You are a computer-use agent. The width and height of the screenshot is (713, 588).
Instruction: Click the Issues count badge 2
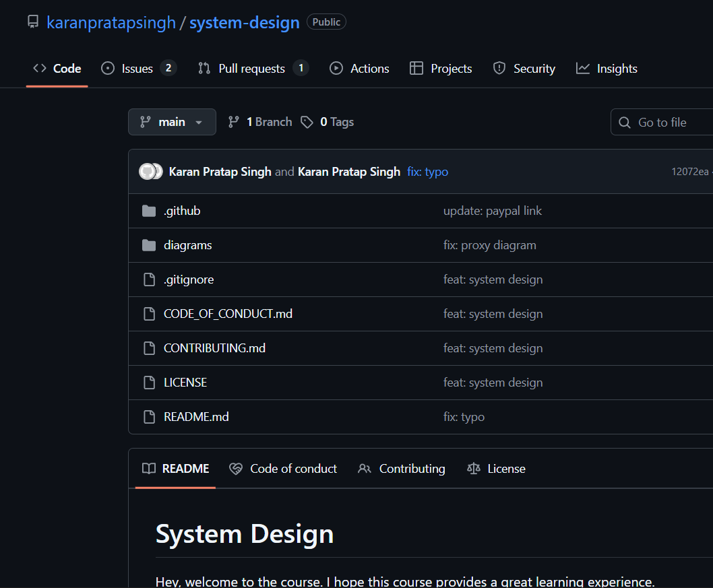(168, 68)
